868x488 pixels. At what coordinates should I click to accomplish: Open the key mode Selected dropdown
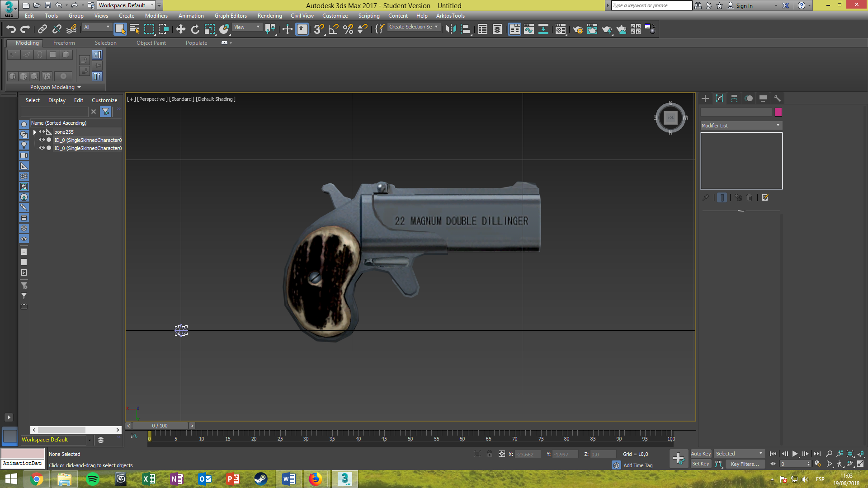coord(739,454)
